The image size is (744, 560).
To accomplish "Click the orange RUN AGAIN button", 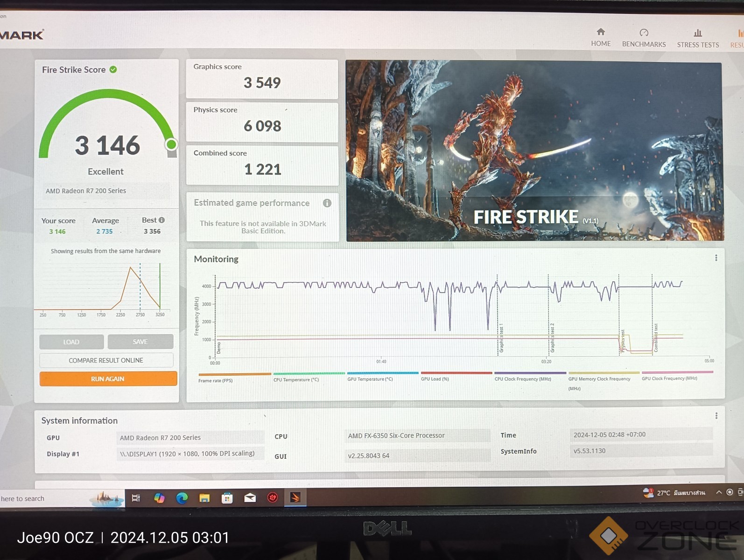I will 108,379.
